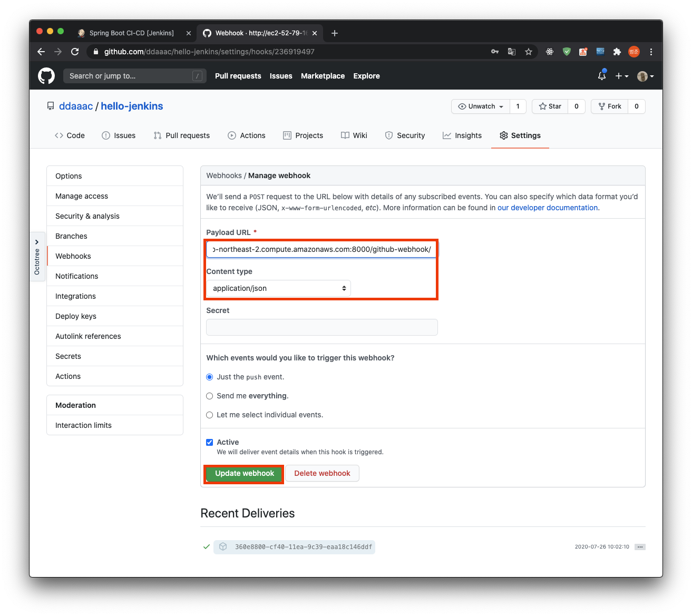Click the translate page icon
Viewport: 692px width, 616px height.
[512, 52]
